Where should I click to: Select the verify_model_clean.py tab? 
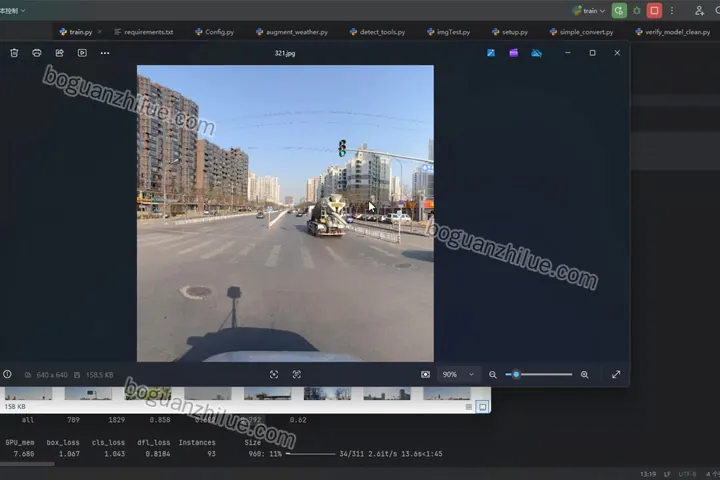[x=673, y=32]
